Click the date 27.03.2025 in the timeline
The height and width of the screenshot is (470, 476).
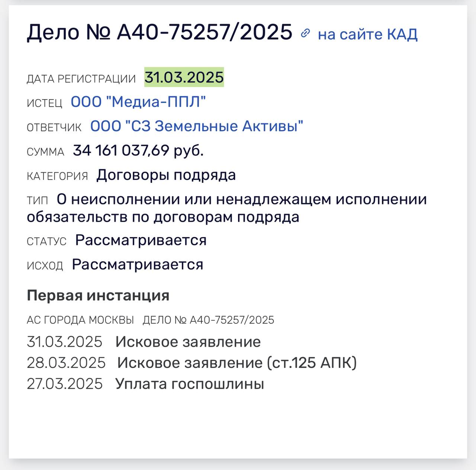[x=65, y=383]
